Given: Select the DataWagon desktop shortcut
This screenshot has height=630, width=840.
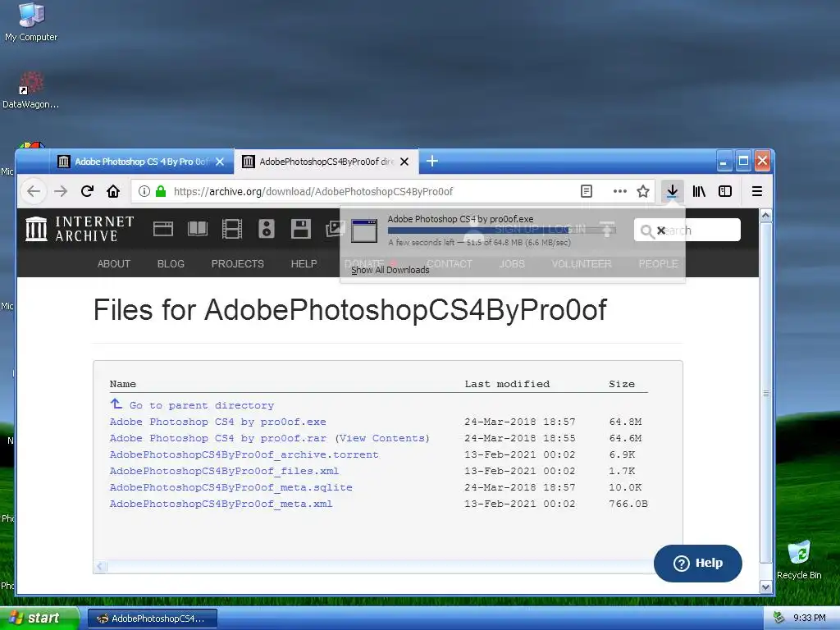Looking at the screenshot, I should [x=30, y=90].
